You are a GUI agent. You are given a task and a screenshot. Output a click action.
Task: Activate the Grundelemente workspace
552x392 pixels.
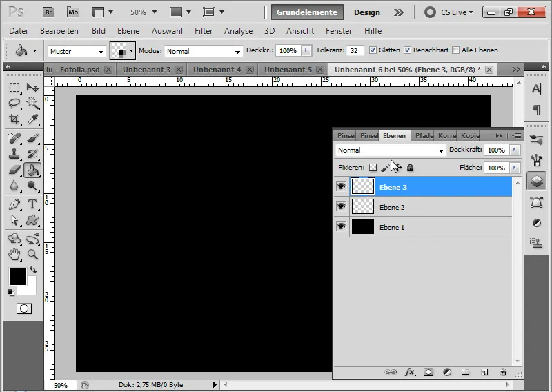pyautogui.click(x=307, y=12)
